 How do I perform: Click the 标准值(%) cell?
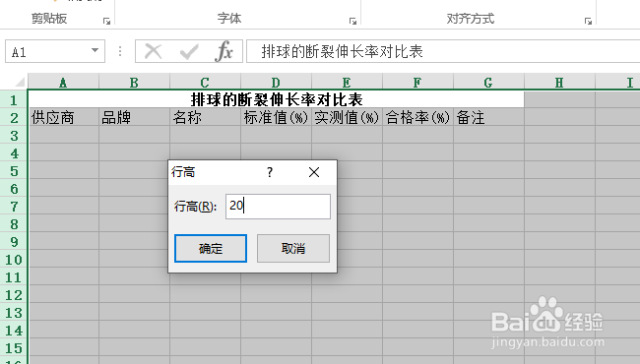277,117
